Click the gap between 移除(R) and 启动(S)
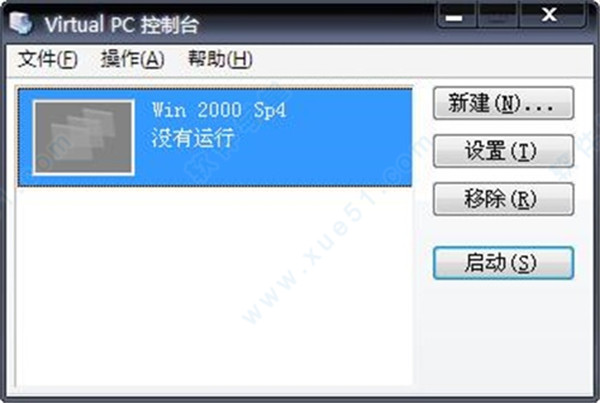This screenshot has height=403, width=600. coord(503,231)
